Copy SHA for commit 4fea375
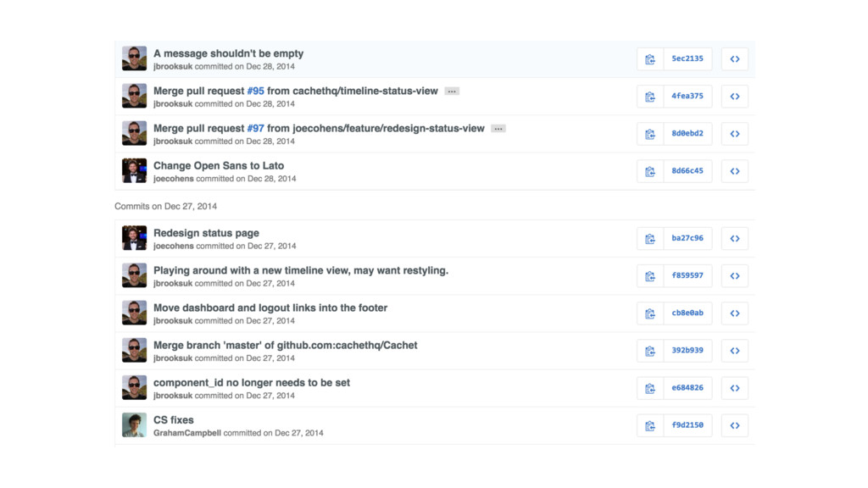Image resolution: width=868 pixels, height=488 pixels. 650,97
